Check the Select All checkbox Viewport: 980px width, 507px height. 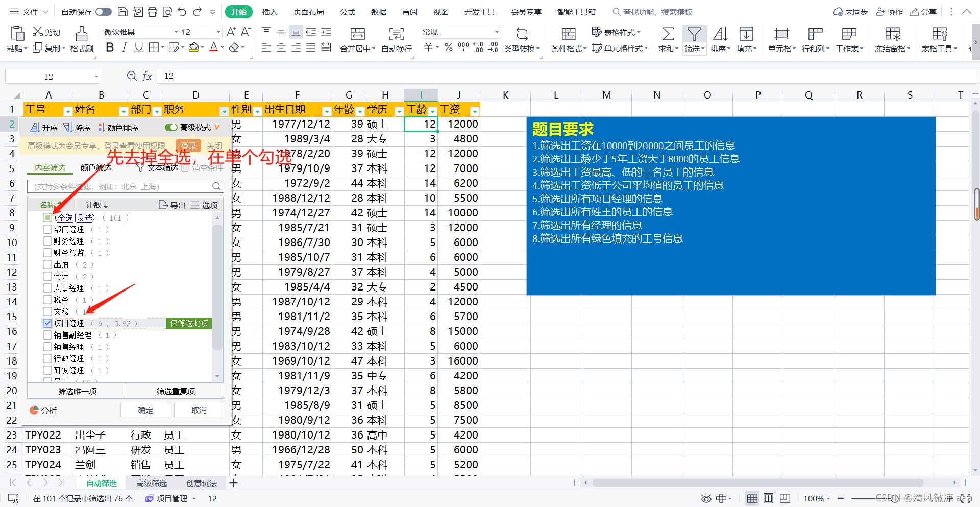click(x=47, y=218)
